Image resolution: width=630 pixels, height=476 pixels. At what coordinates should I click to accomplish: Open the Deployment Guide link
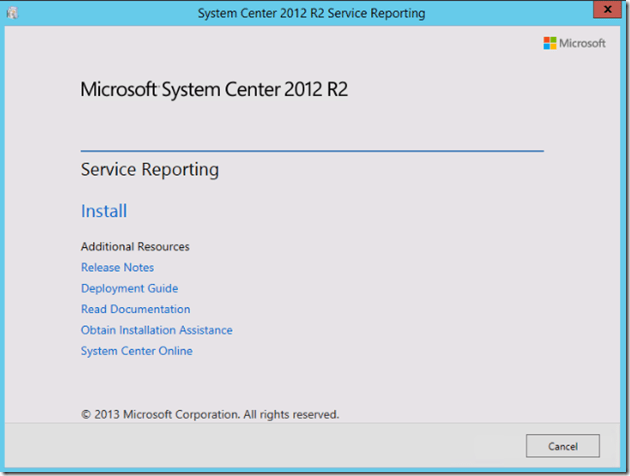click(129, 288)
